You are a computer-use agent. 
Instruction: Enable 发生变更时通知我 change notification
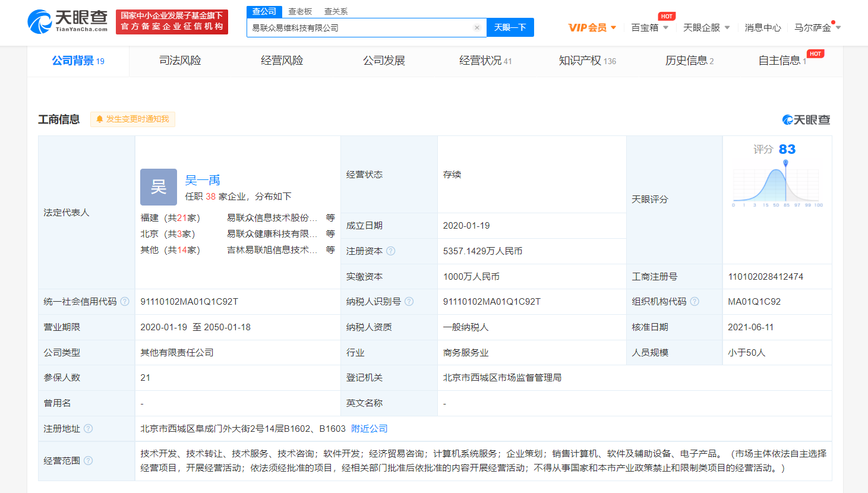tap(132, 119)
